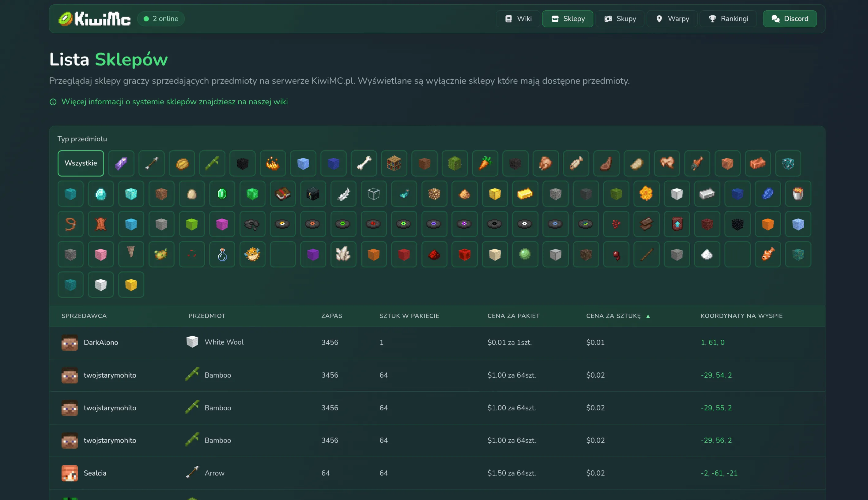Sort by Cena za pakiet header
The width and height of the screenshot is (868, 500).
pos(513,315)
